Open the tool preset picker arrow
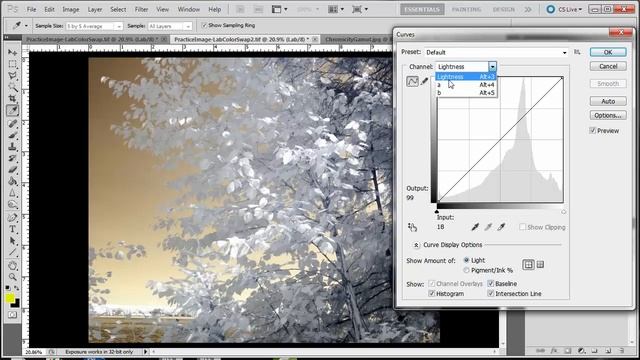Image resolution: width=640 pixels, height=360 pixels. 26,26
